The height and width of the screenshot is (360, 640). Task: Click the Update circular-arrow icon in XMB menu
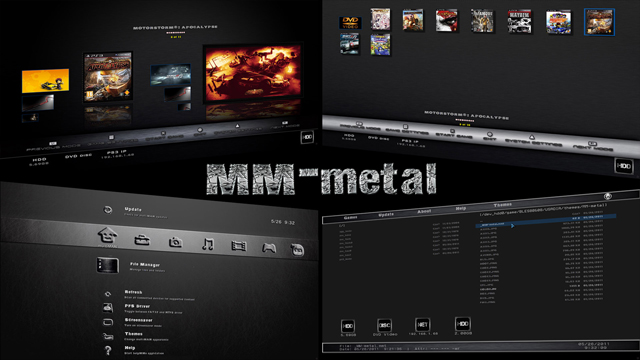(107, 210)
